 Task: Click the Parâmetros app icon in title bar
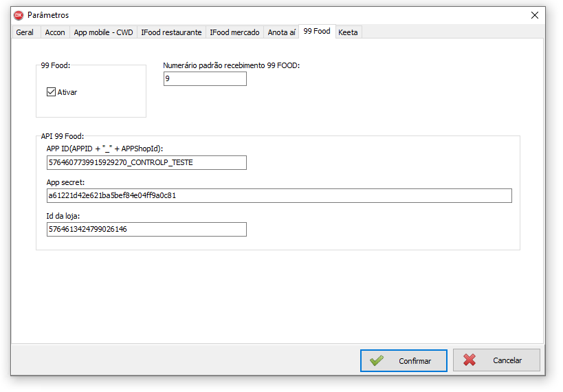pos(19,15)
